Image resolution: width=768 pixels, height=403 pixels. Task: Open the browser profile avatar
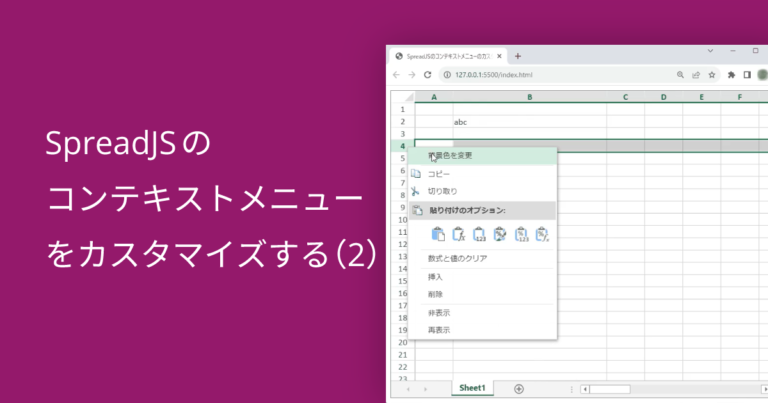pyautogui.click(x=763, y=75)
